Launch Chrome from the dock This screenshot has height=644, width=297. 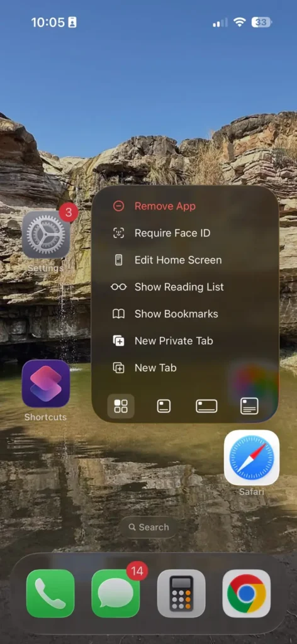(247, 594)
